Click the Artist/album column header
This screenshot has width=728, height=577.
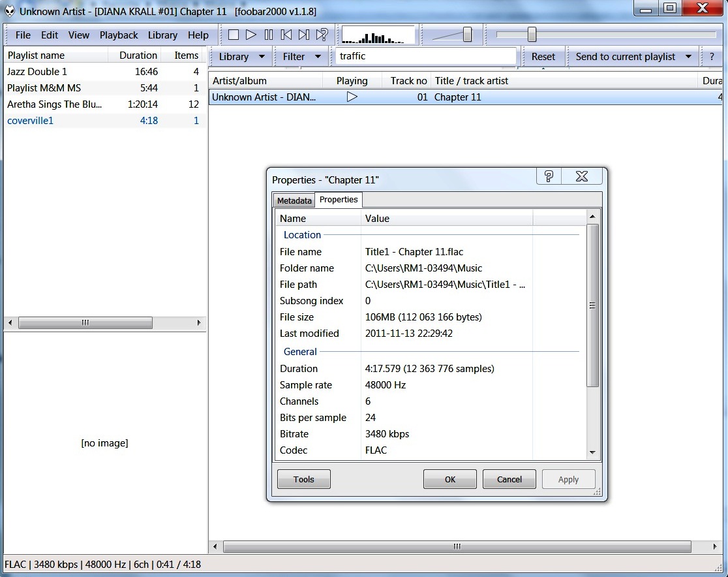(266, 81)
